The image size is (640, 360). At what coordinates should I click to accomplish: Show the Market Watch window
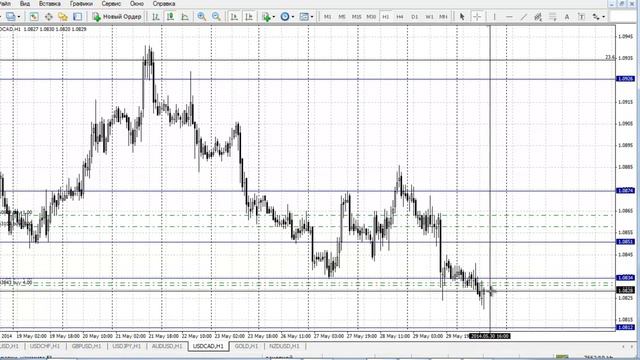click(34, 17)
